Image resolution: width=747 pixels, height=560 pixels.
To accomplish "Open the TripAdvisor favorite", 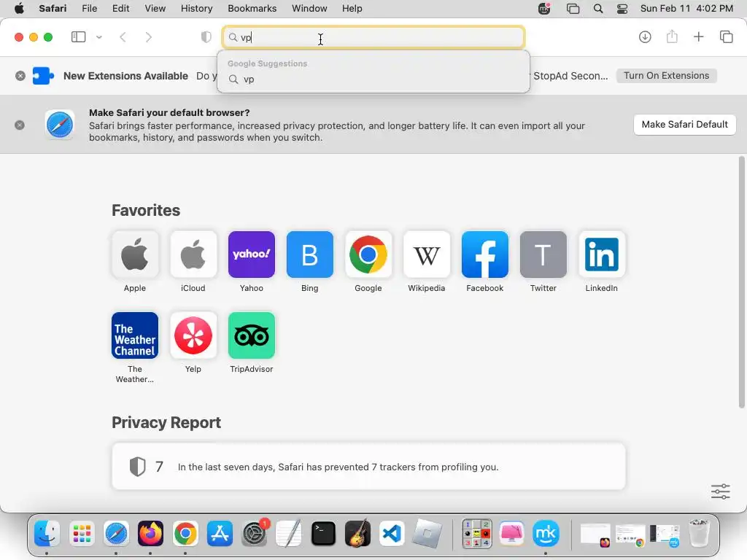I will (x=252, y=335).
